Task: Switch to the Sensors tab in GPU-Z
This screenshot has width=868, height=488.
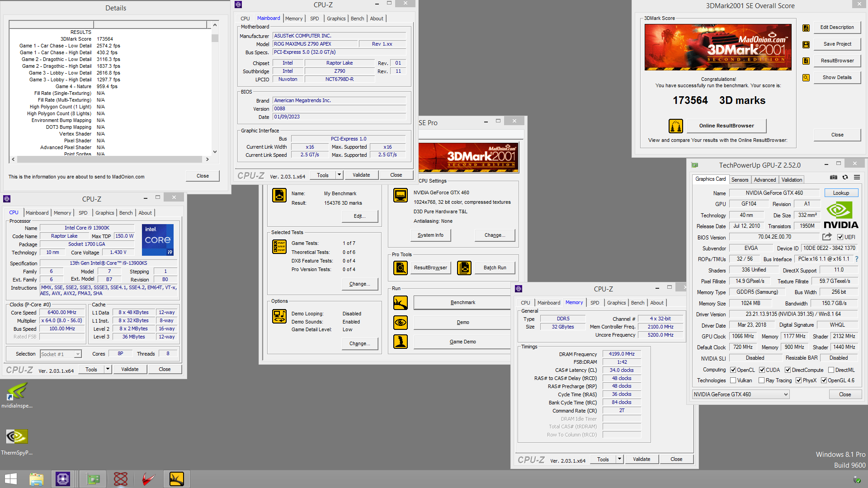Action: click(740, 180)
